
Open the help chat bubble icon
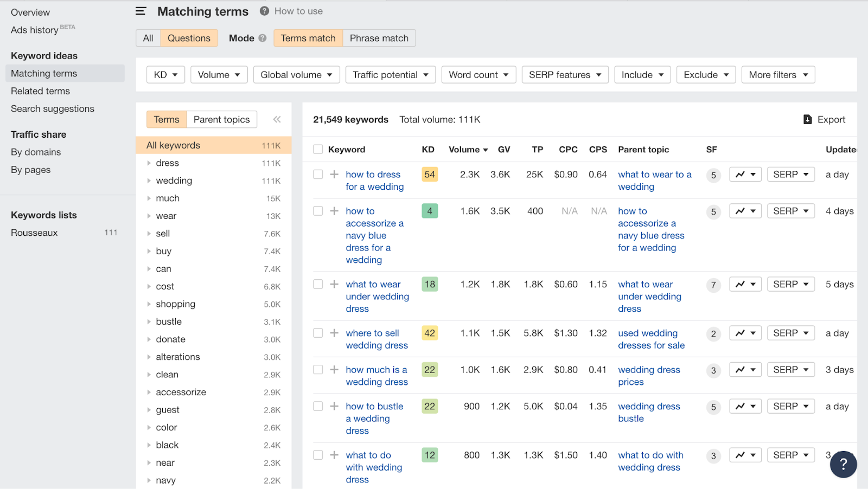point(843,464)
